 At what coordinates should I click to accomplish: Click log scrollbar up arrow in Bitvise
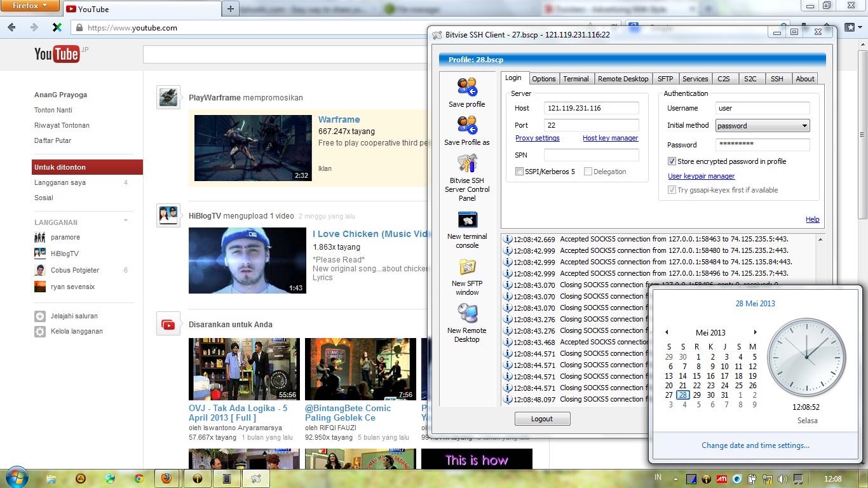pos(820,240)
